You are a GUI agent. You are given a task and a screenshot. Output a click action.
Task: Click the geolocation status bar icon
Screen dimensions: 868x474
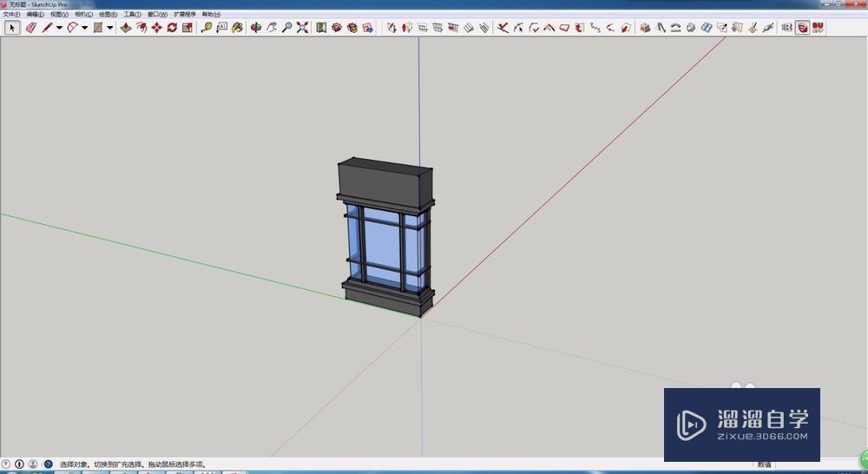click(x=7, y=464)
